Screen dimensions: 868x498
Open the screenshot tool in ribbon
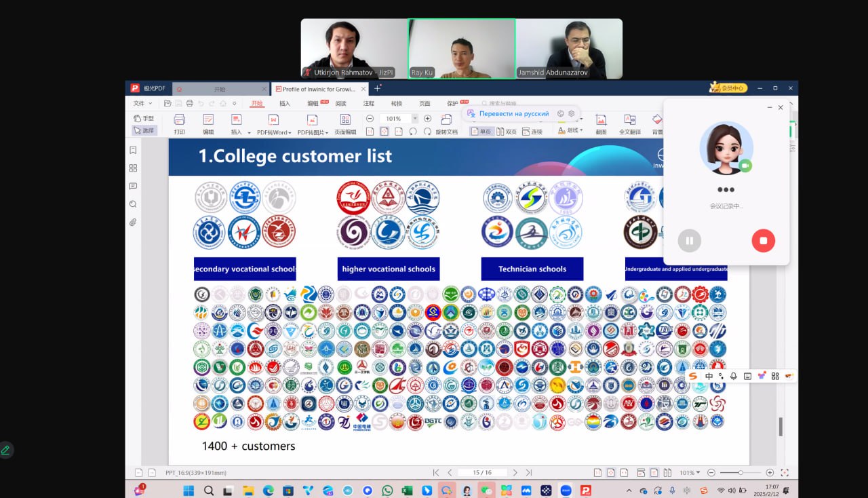point(601,123)
